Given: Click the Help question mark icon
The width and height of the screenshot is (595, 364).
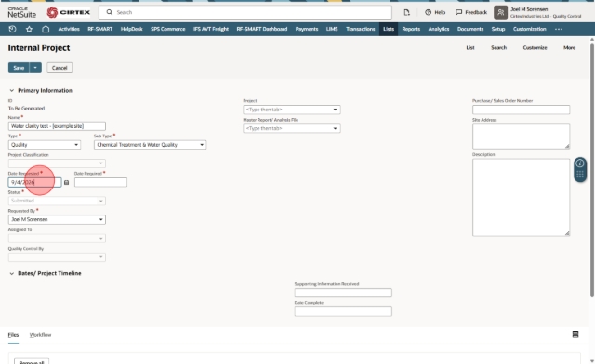Looking at the screenshot, I should [x=428, y=12].
